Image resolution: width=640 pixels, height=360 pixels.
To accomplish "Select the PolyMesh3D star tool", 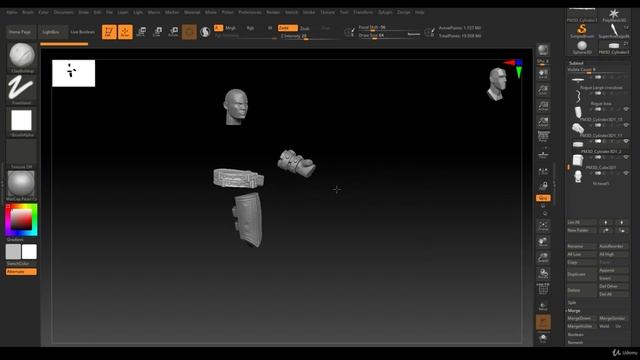I will pos(613,15).
